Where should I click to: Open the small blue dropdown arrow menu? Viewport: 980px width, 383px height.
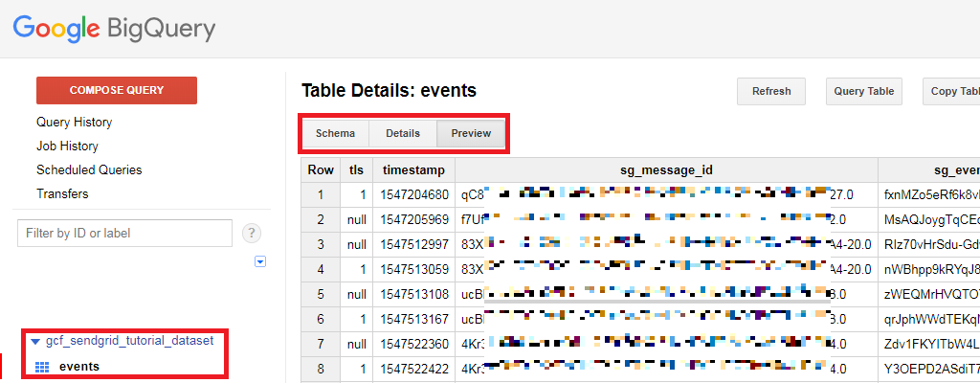(260, 261)
